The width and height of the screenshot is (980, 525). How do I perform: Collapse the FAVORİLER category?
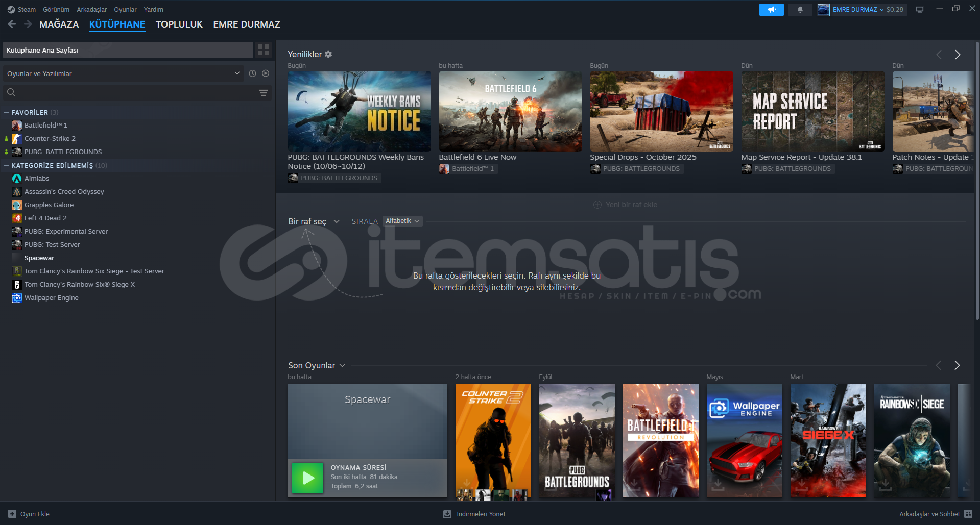(x=7, y=112)
